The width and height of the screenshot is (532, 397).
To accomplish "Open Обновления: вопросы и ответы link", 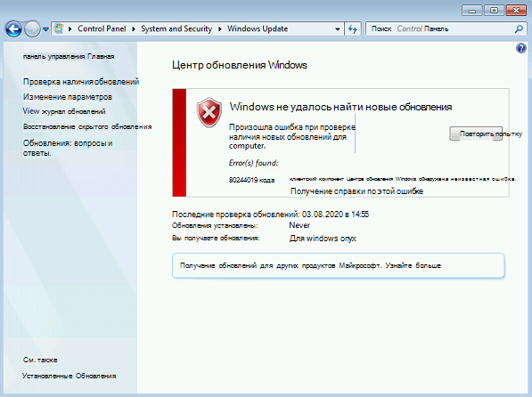I will (x=68, y=148).
